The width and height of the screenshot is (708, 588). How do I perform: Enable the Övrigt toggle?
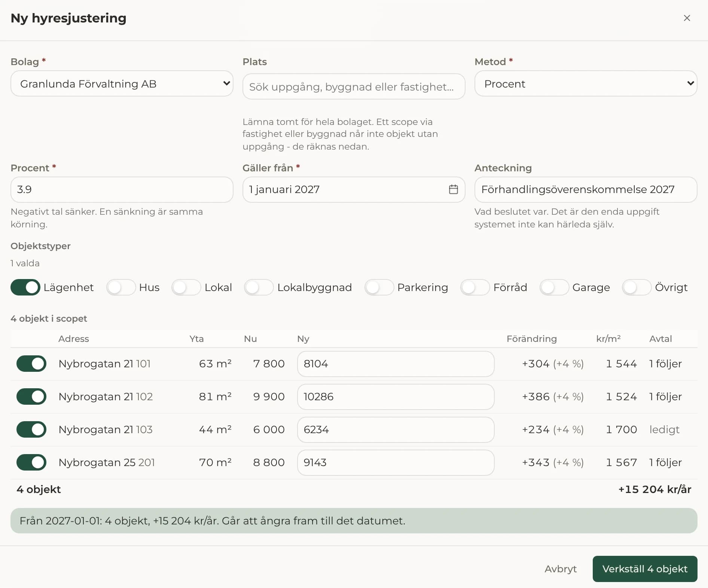(x=637, y=287)
